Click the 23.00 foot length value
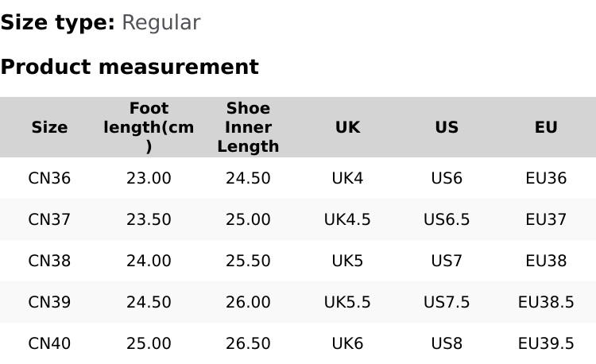 (x=149, y=178)
